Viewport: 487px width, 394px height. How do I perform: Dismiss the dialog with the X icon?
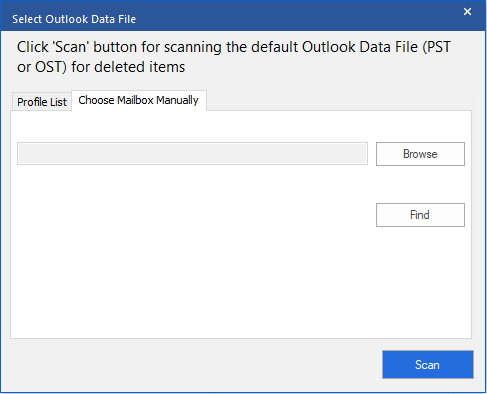(467, 12)
